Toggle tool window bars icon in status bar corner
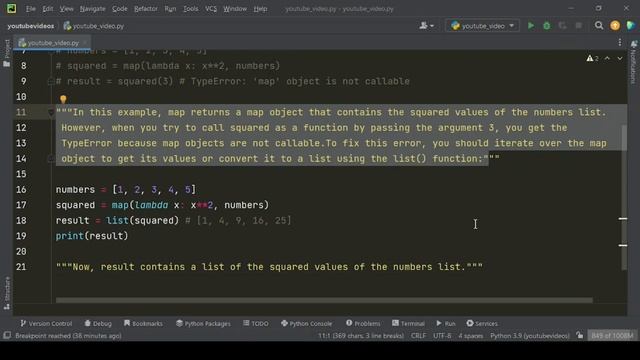This screenshot has width=640, height=360. click(x=7, y=336)
